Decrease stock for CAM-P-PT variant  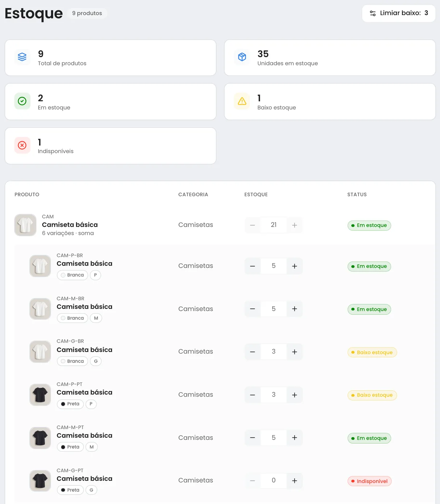[x=253, y=395]
